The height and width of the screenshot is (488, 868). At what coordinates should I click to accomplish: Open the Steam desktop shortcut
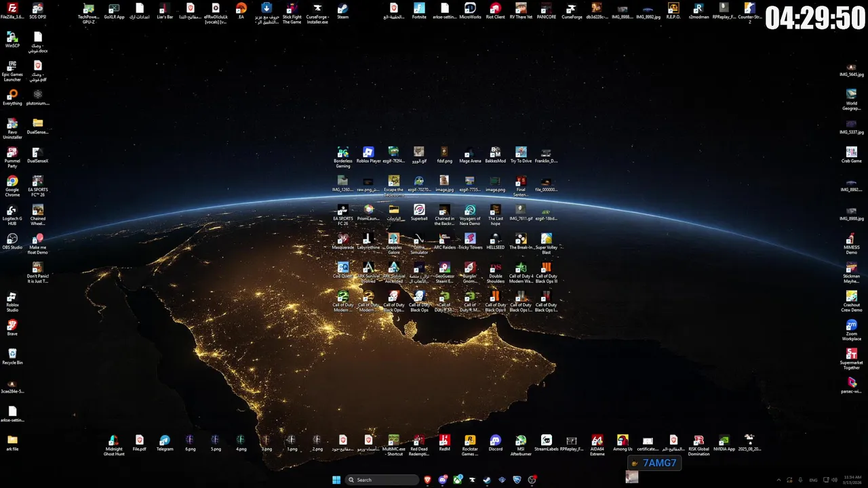click(x=342, y=11)
